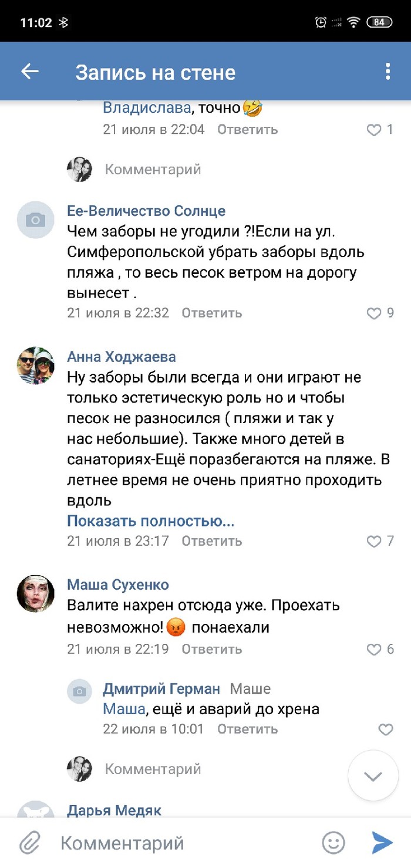Tap Комментарий reply field under Владислава thread
This screenshot has width=411, height=868.
click(153, 170)
